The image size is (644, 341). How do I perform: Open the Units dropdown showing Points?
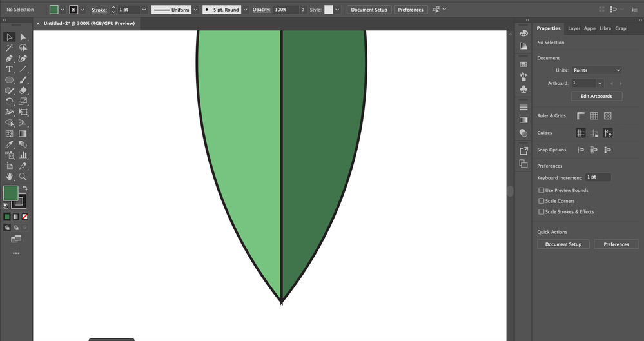coord(596,70)
